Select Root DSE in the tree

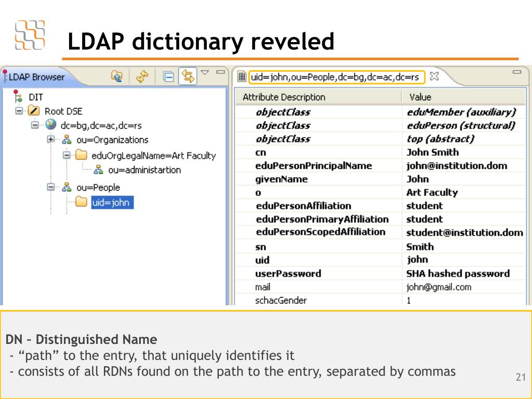[x=63, y=111]
